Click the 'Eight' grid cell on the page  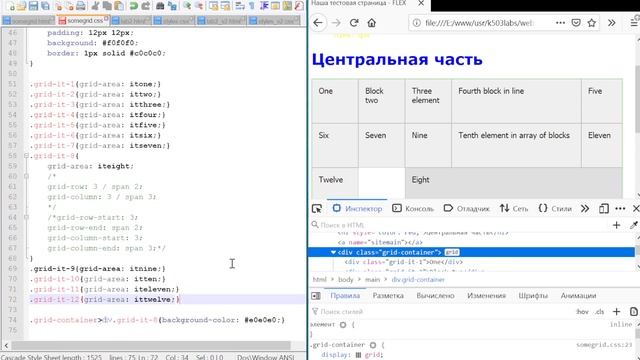point(514,183)
